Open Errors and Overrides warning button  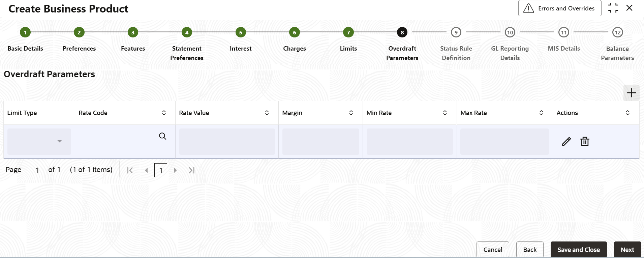click(559, 8)
